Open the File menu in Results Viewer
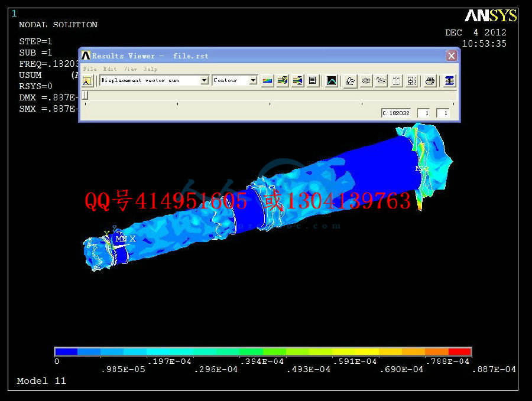The height and width of the screenshot is (401, 532). pyautogui.click(x=90, y=69)
